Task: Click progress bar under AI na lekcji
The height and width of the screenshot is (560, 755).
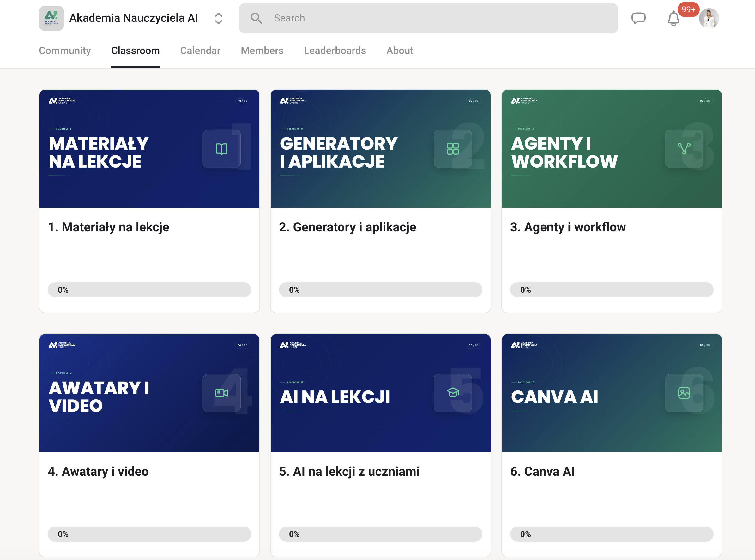Action: (381, 534)
